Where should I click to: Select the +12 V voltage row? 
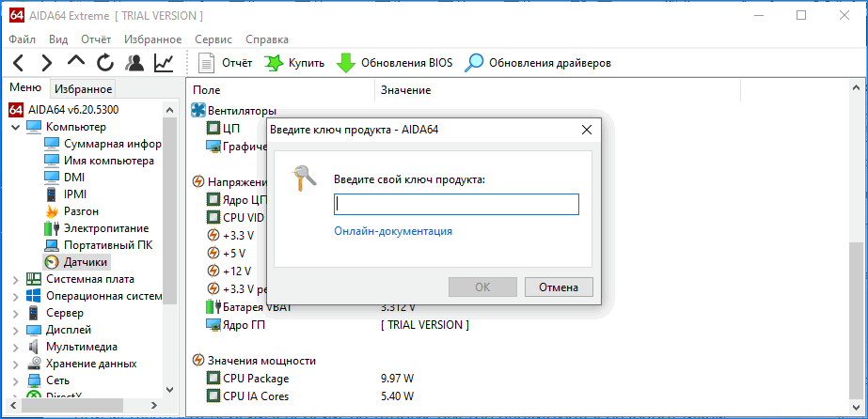point(229,271)
